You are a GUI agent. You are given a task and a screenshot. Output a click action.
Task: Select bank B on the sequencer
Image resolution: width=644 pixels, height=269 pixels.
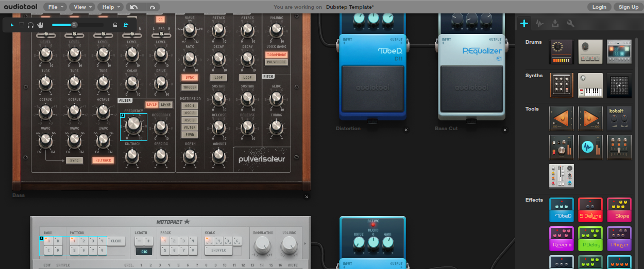pyautogui.click(x=57, y=241)
